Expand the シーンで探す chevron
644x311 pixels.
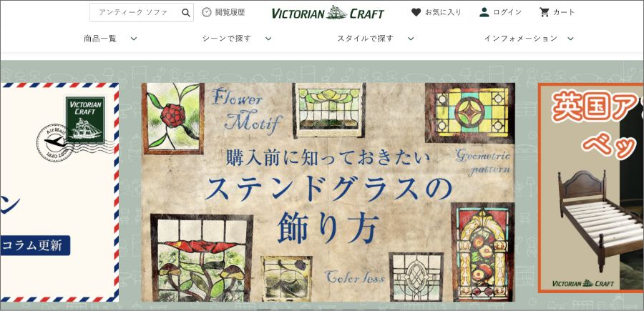pos(268,39)
